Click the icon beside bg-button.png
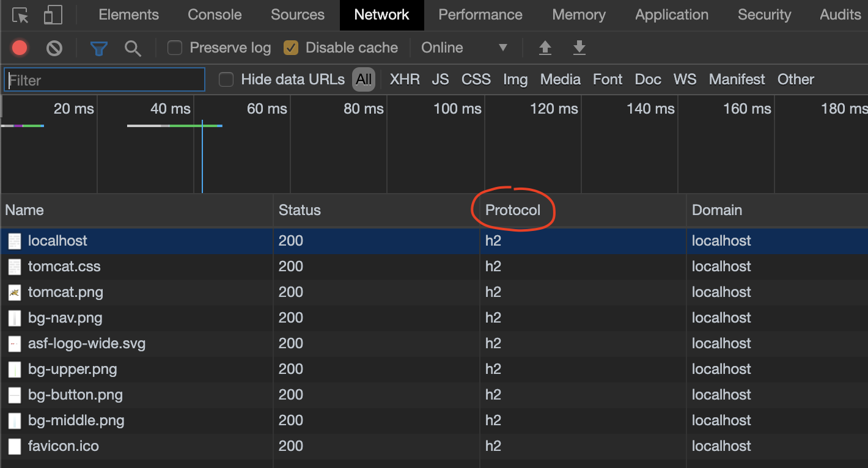This screenshot has width=868, height=468. click(x=15, y=395)
